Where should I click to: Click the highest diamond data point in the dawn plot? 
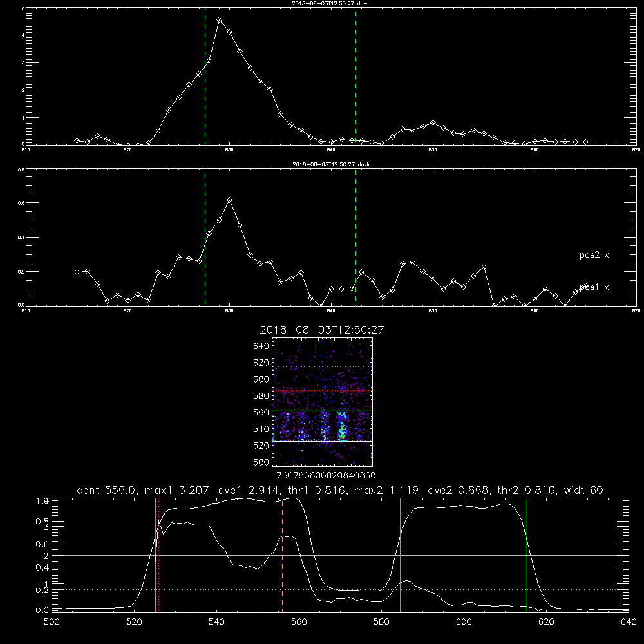tap(220, 20)
